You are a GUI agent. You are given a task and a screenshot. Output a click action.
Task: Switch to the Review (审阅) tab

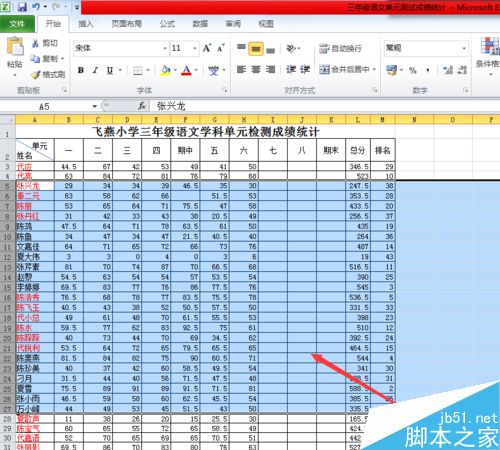click(x=233, y=24)
